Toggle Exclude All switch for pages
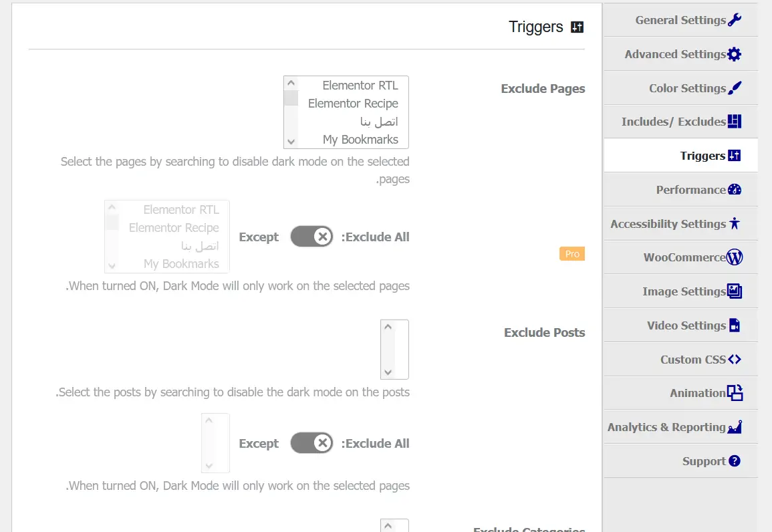Image resolution: width=772 pixels, height=532 pixels. pyautogui.click(x=311, y=237)
